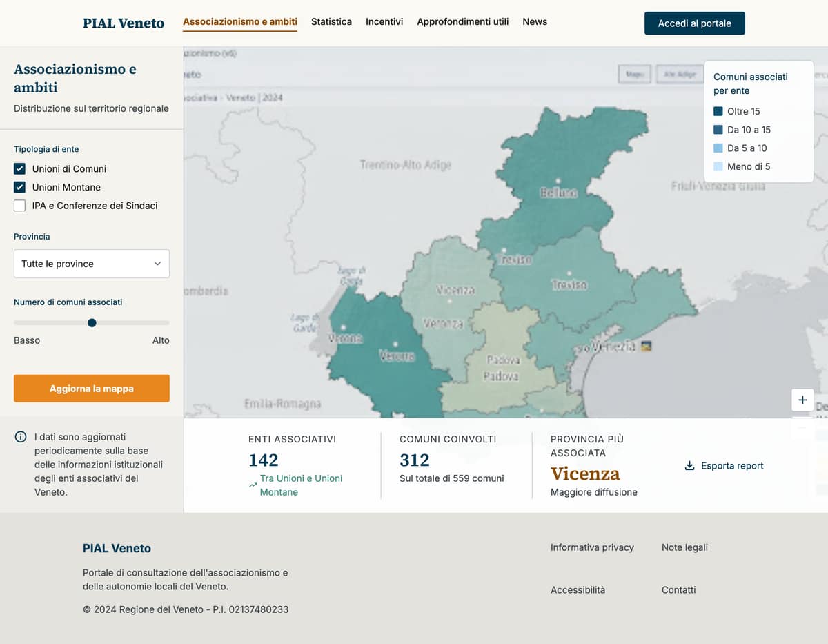828x644 pixels.
Task: Click the Tra Unioni e Unioni Montane text
Action: coord(301,485)
